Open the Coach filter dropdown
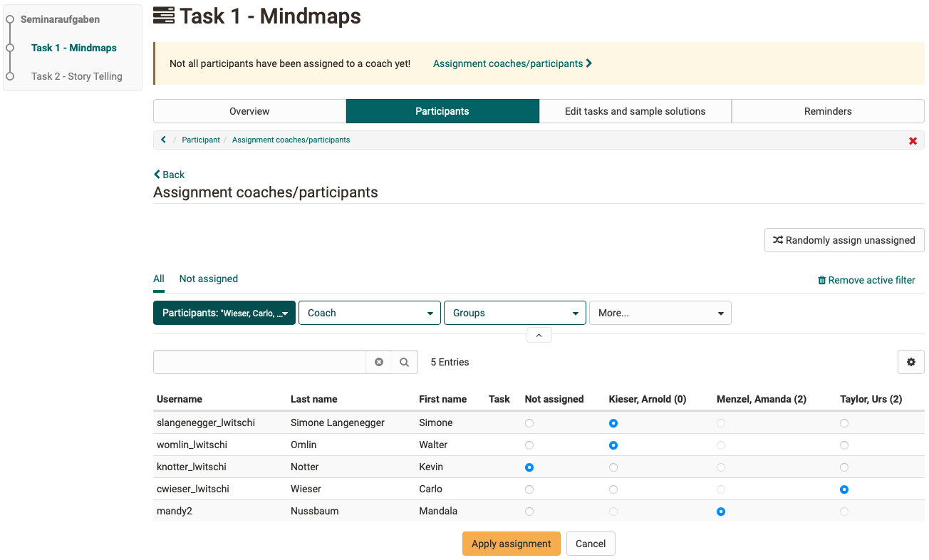This screenshot has height=560, width=929. click(369, 313)
